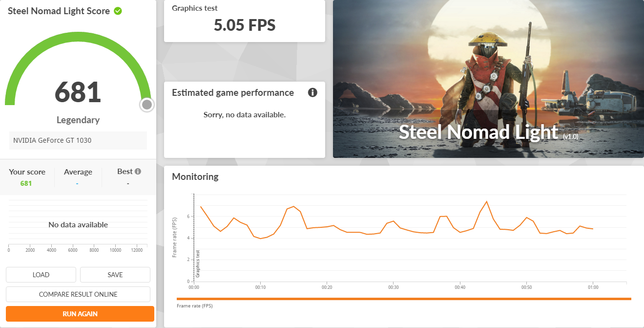644x328 pixels.
Task: Open the Estimated game performance info icon
Action: [x=312, y=92]
